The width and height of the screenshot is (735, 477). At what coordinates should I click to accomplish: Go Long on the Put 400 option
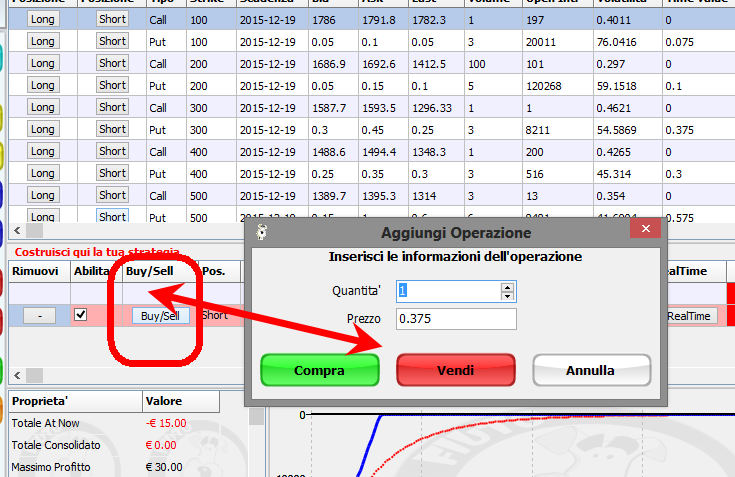pos(43,173)
